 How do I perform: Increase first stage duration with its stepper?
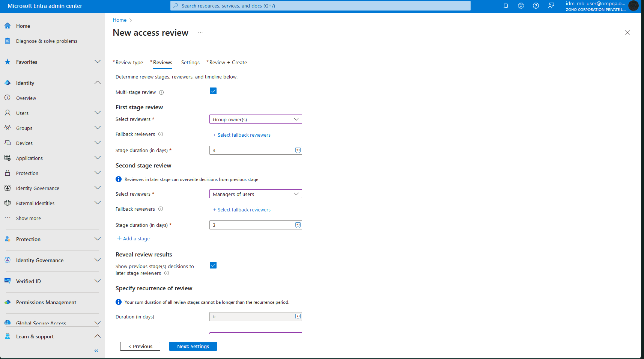[x=298, y=150]
